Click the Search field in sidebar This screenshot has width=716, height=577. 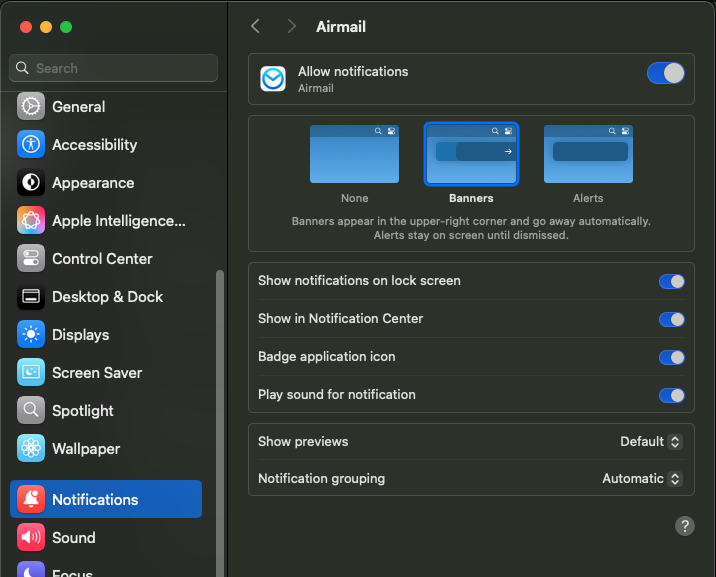114,68
